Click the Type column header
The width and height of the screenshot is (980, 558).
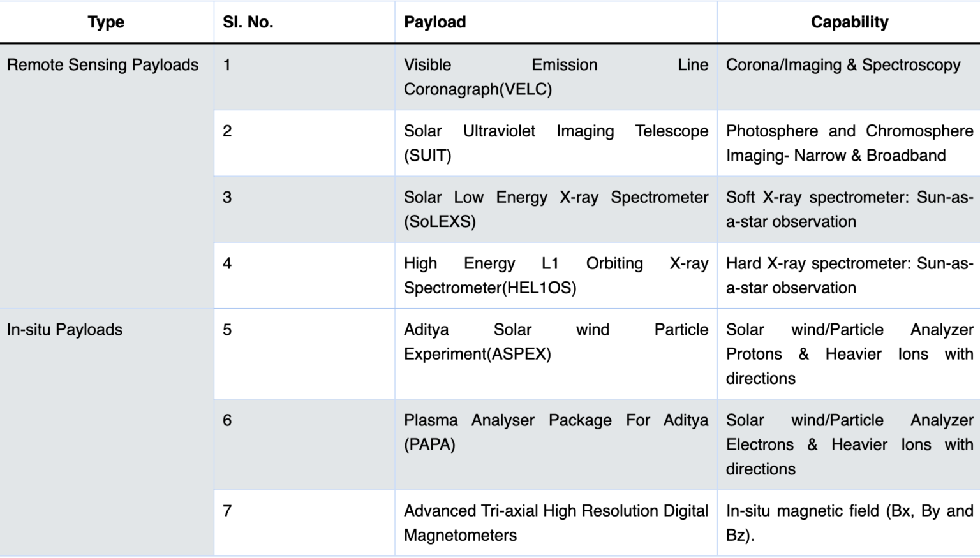(x=106, y=22)
